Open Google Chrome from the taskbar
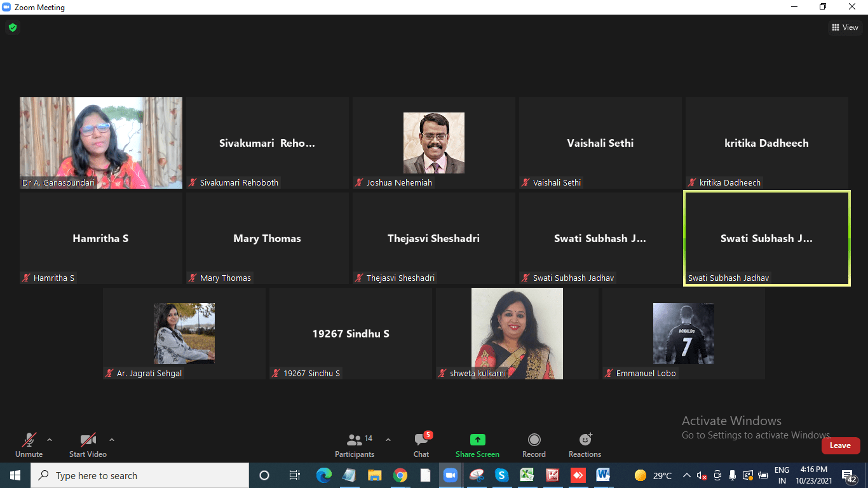 [400, 475]
